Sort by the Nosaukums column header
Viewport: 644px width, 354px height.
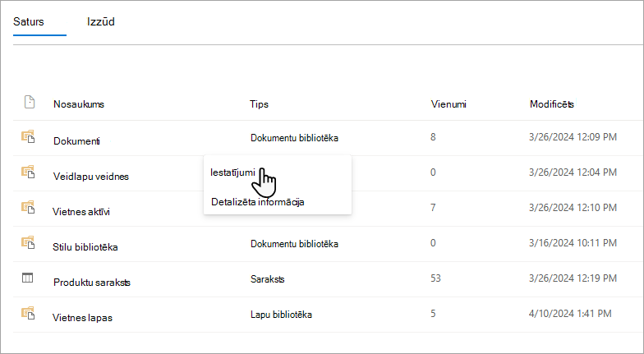[x=79, y=104]
